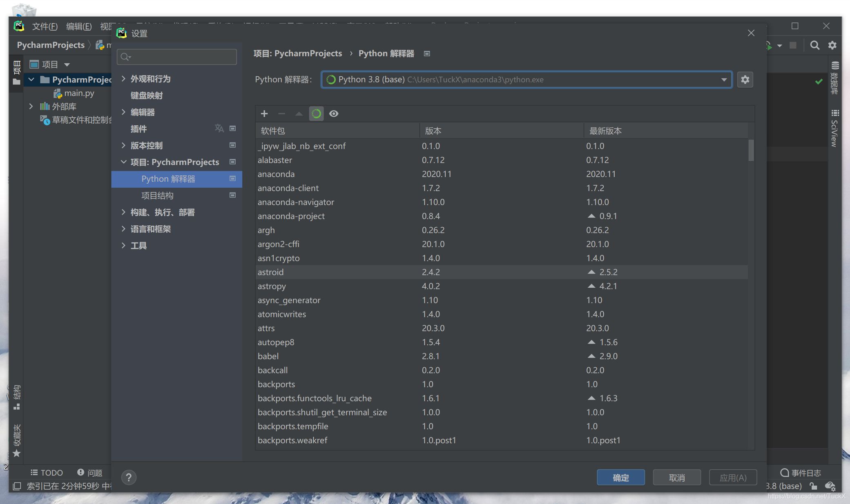This screenshot has width=850, height=504.
Task: Expand 外观和行为 settings group
Action: tap(123, 79)
